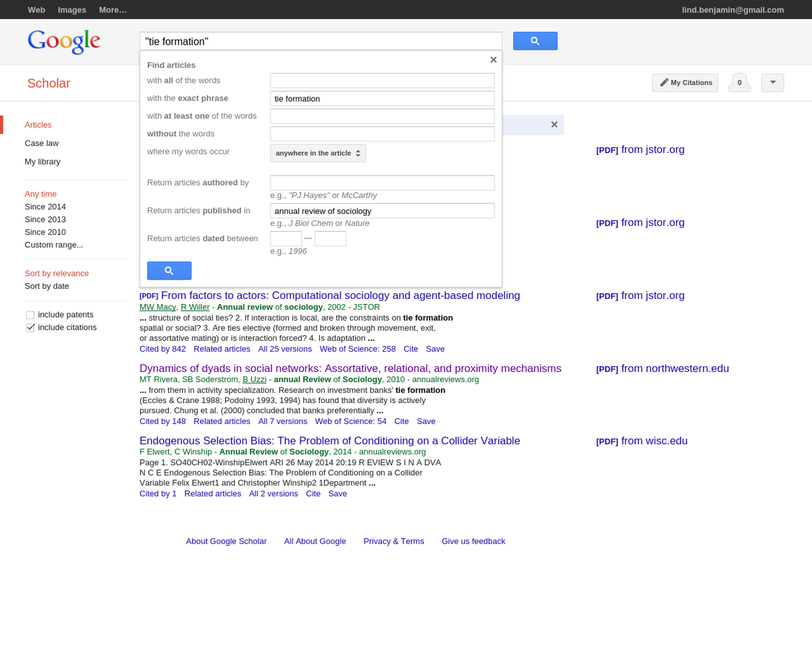
Task: Select Articles in the left sidebar
Action: click(x=38, y=125)
